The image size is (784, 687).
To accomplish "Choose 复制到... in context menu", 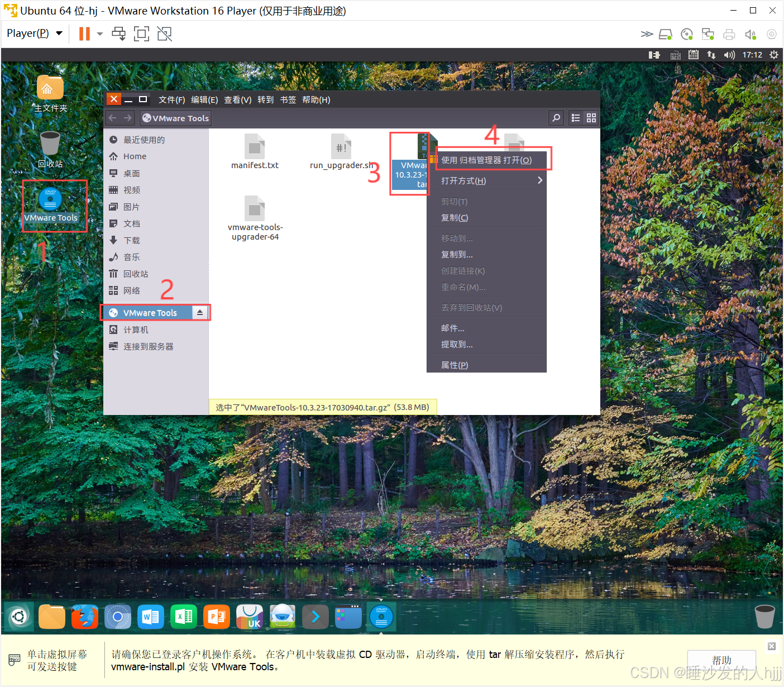I will pyautogui.click(x=486, y=254).
